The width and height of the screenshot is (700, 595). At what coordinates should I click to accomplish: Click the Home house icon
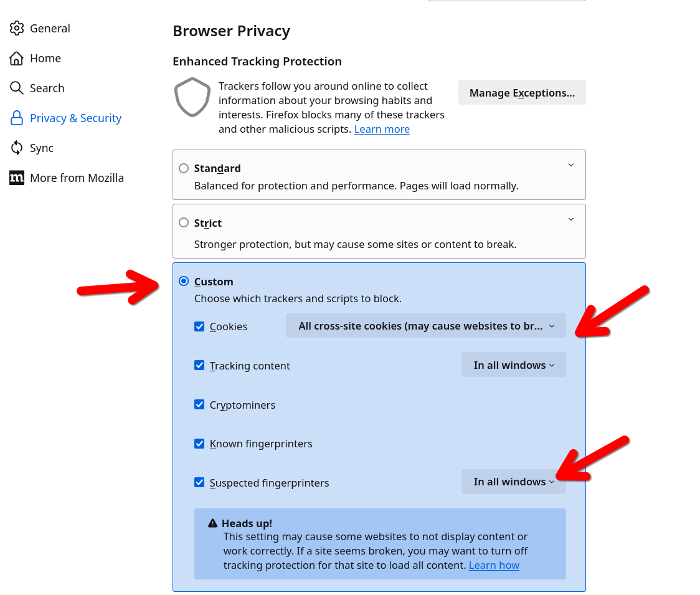[17, 58]
